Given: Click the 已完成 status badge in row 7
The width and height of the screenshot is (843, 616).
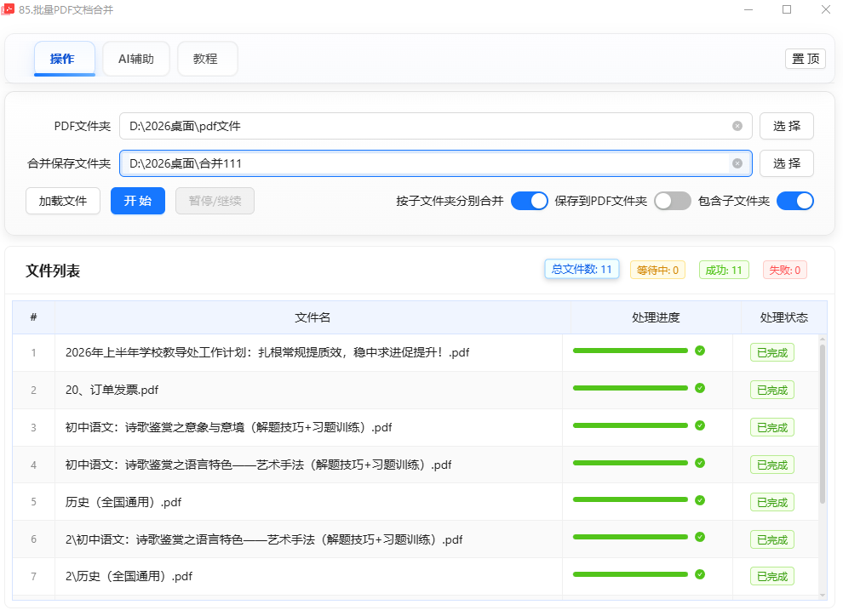Looking at the screenshot, I should (771, 577).
